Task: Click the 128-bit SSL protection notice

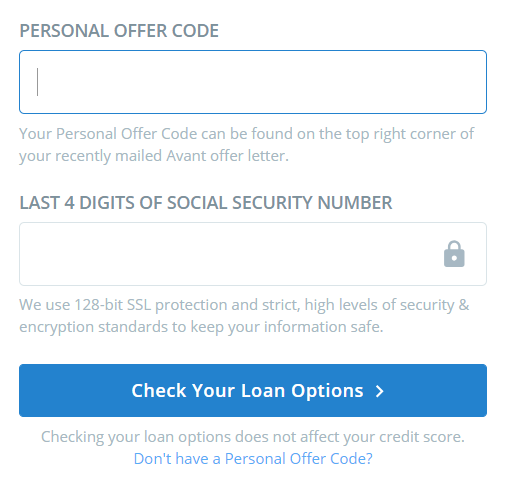Action: [244, 316]
